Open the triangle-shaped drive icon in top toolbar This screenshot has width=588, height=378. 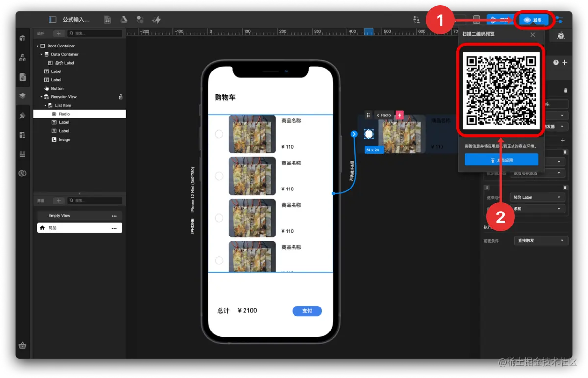point(124,20)
